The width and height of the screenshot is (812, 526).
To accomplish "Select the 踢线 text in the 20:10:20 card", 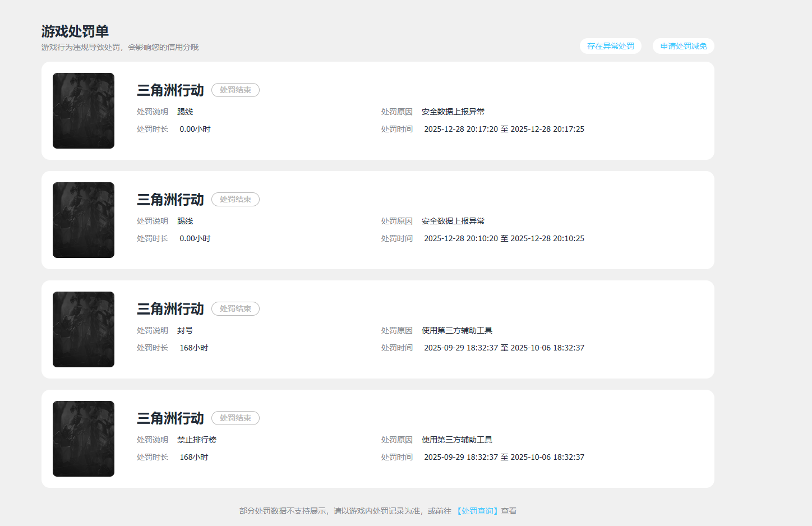I will [x=185, y=221].
